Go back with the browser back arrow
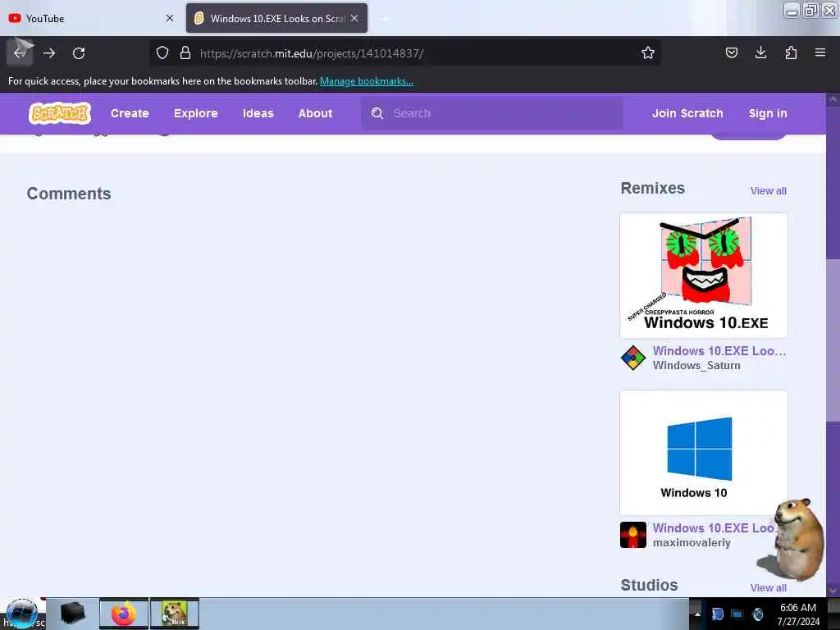This screenshot has height=630, width=840. point(20,53)
